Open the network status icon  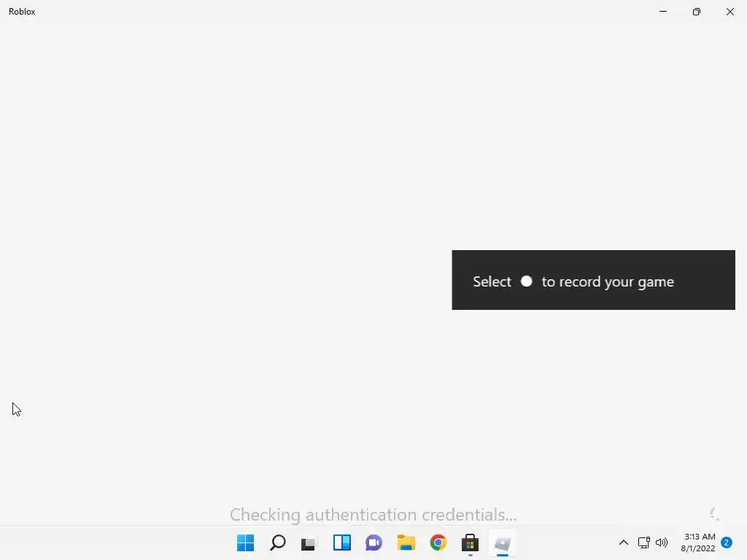click(x=643, y=542)
